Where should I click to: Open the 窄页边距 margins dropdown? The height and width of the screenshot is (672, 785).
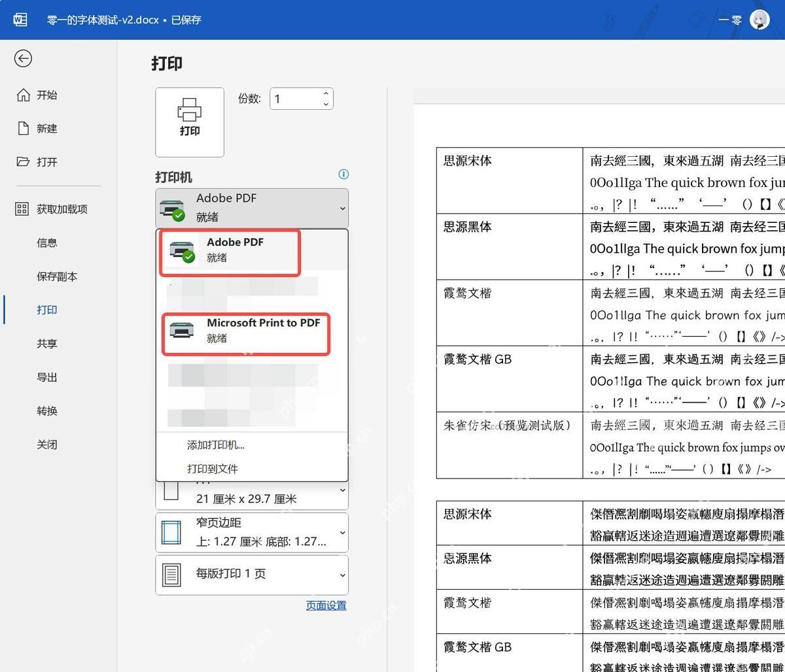[x=252, y=532]
